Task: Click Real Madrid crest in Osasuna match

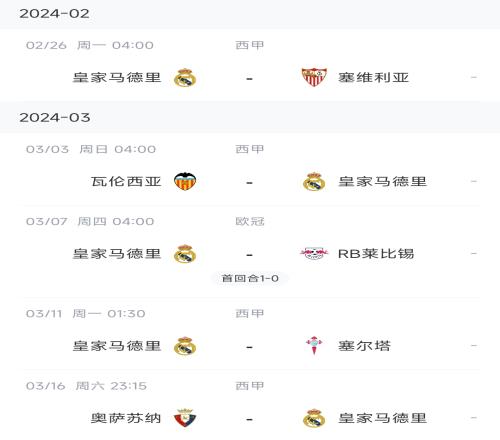Action: (314, 418)
